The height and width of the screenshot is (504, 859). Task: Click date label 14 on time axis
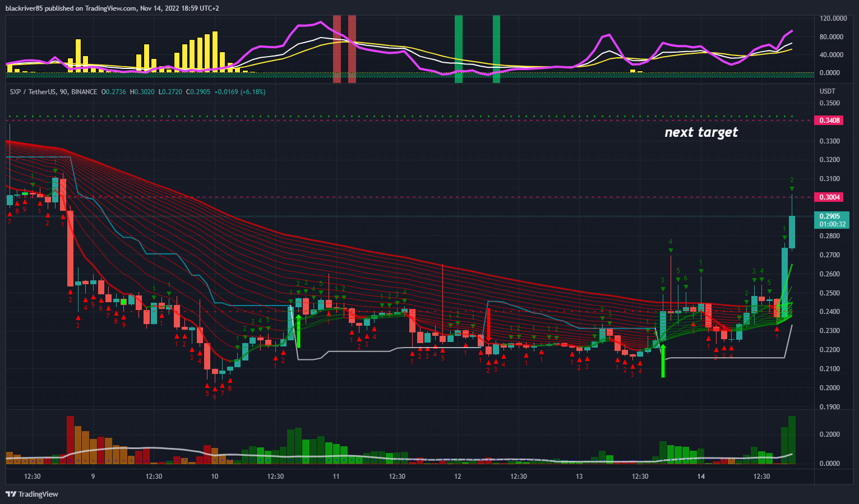[x=701, y=477]
